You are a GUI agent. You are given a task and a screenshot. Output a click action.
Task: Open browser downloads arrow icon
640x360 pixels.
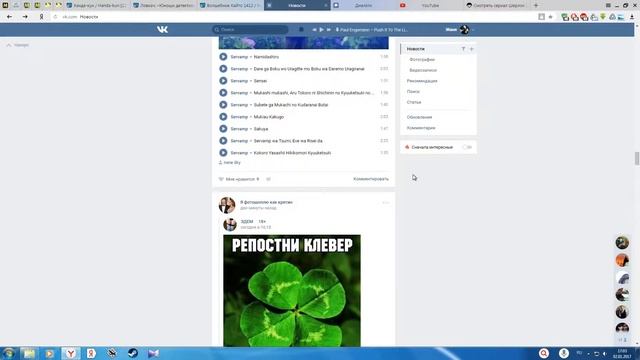632,17
